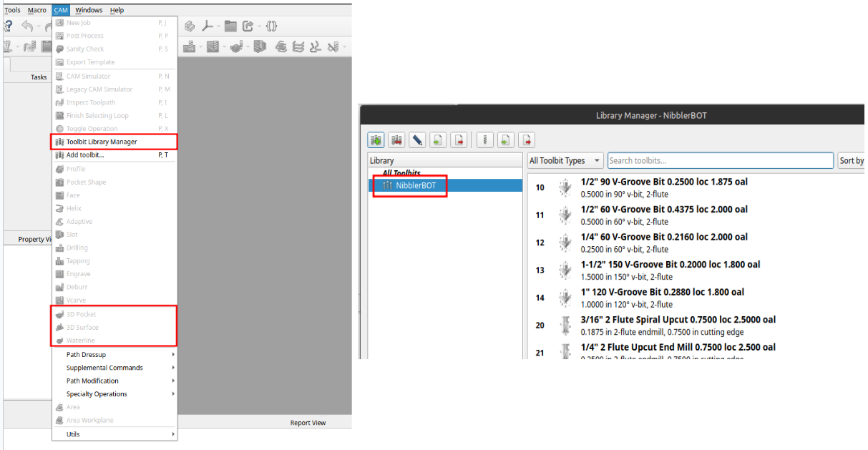Viewport: 868px width, 450px height.
Task: Open the Windows menu
Action: coord(89,10)
